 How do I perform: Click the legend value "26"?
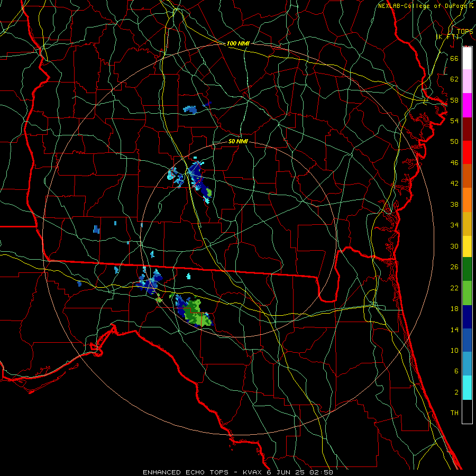click(x=454, y=267)
